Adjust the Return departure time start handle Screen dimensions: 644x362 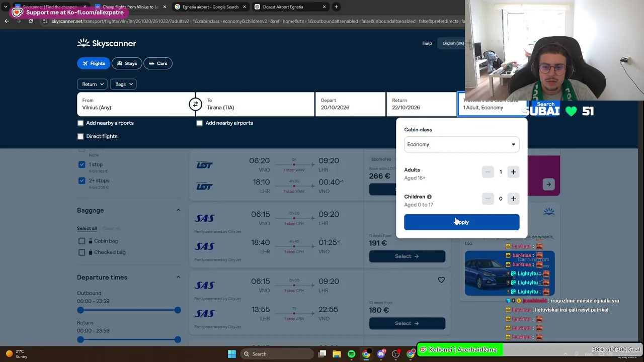coord(80,340)
